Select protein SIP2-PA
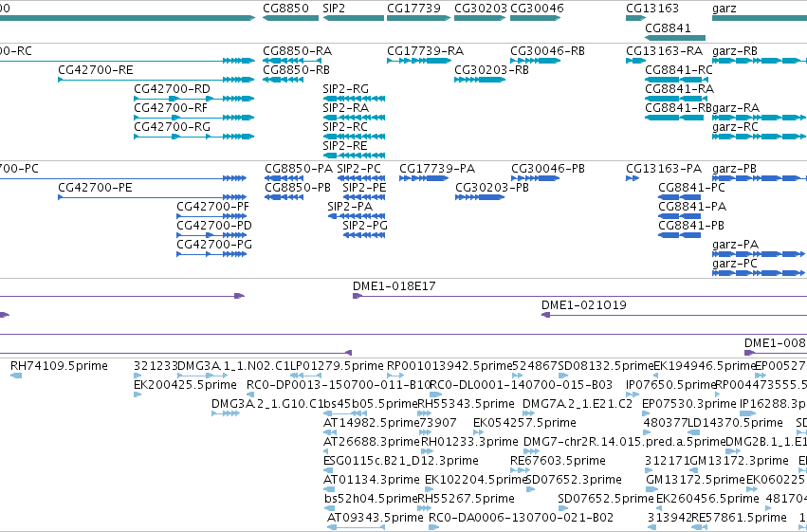The height and width of the screenshot is (532, 807). pos(357,216)
